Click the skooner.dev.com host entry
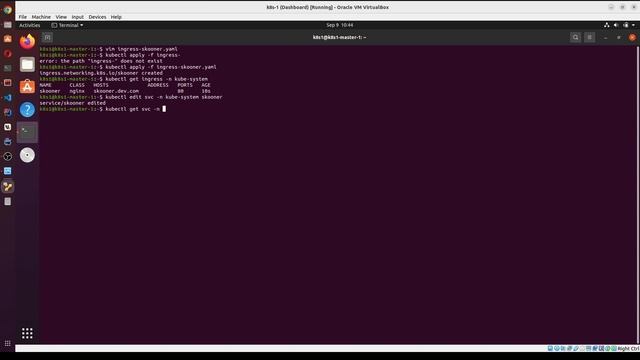The width and height of the screenshot is (640, 360). pyautogui.click(x=116, y=91)
